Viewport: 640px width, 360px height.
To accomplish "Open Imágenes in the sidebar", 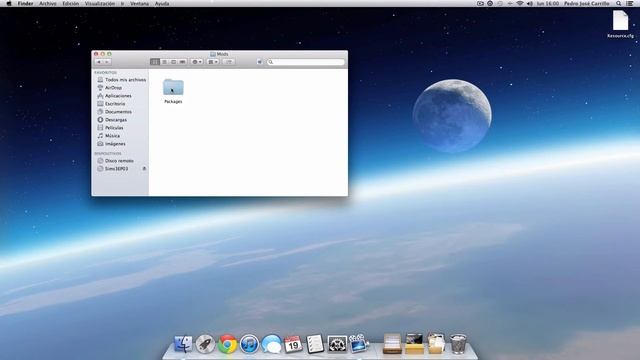I will pyautogui.click(x=111, y=144).
